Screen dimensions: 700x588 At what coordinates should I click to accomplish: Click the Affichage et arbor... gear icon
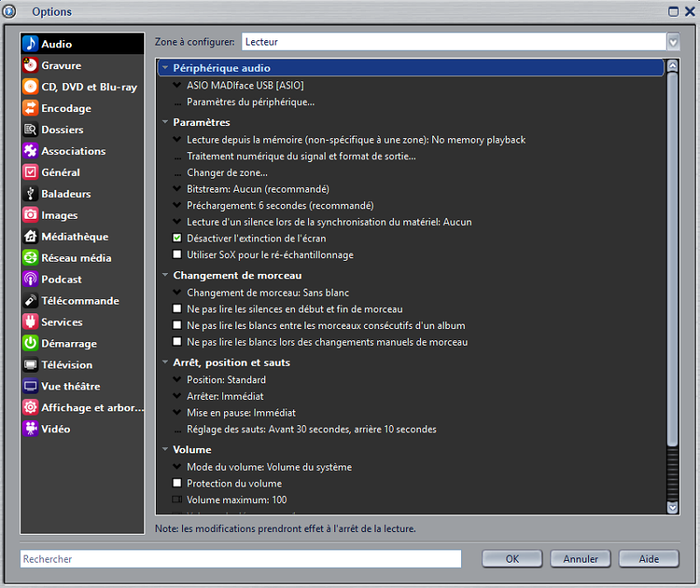click(31, 407)
